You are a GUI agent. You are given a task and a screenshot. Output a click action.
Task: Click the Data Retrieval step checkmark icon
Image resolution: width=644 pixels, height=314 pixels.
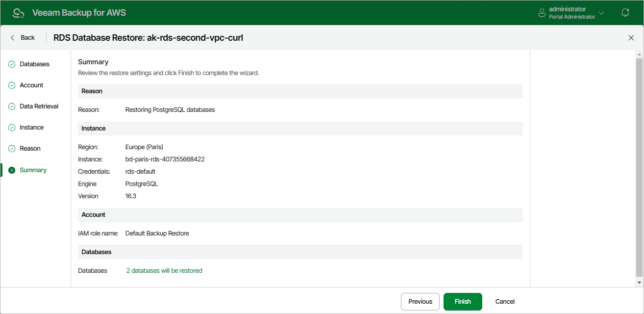(12, 106)
